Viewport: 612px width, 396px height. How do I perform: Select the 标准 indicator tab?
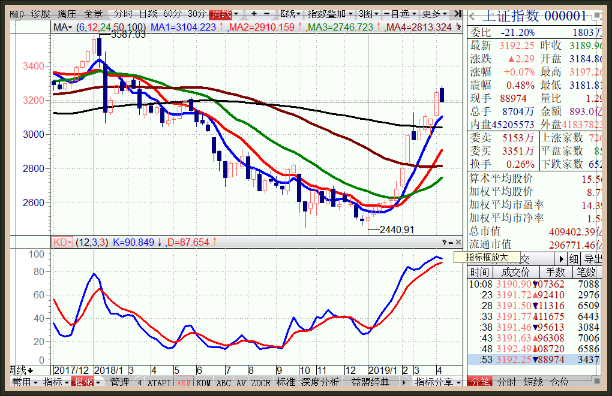pos(285,382)
